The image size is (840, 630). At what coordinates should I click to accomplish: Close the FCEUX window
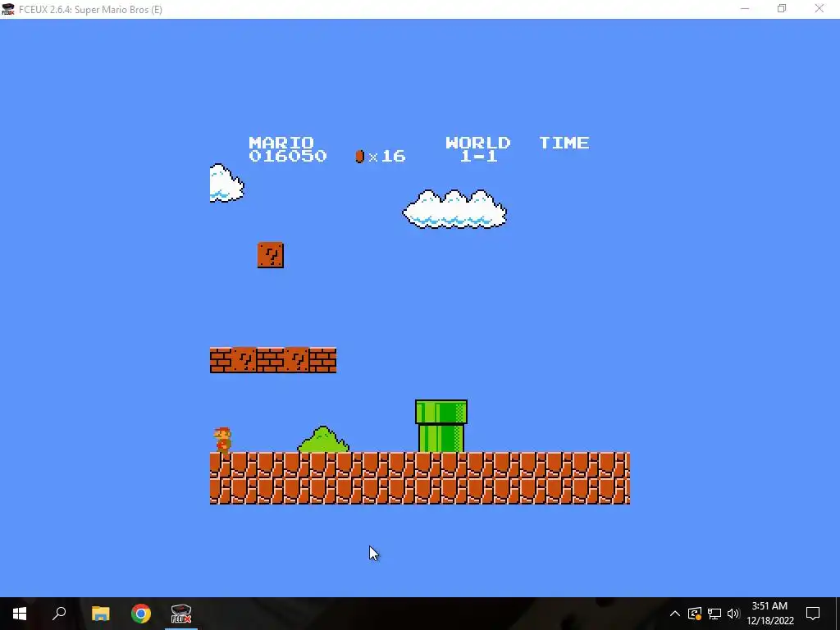coord(819,9)
